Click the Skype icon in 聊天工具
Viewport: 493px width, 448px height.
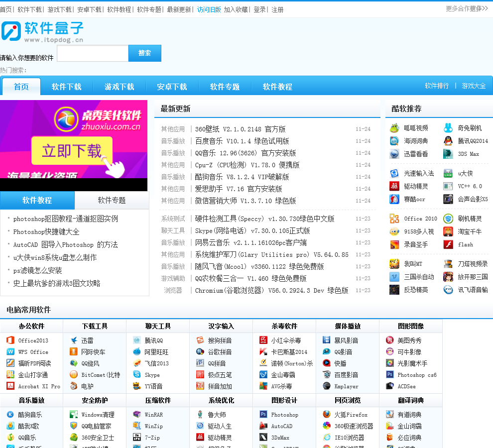[x=137, y=374]
